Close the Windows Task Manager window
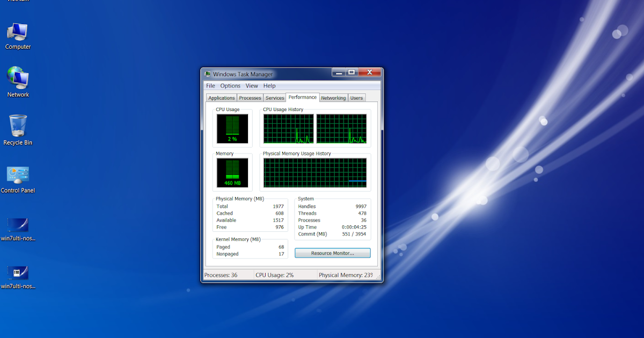 (x=369, y=72)
